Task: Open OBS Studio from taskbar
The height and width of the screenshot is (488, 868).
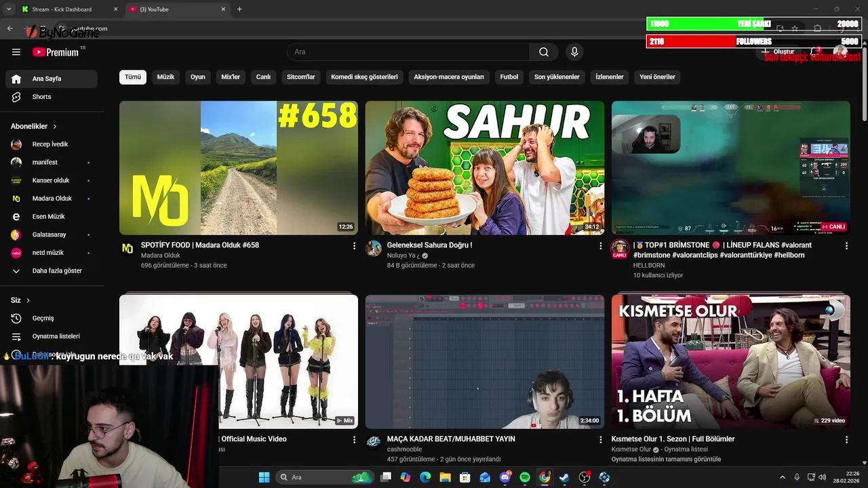Action: pos(585,477)
